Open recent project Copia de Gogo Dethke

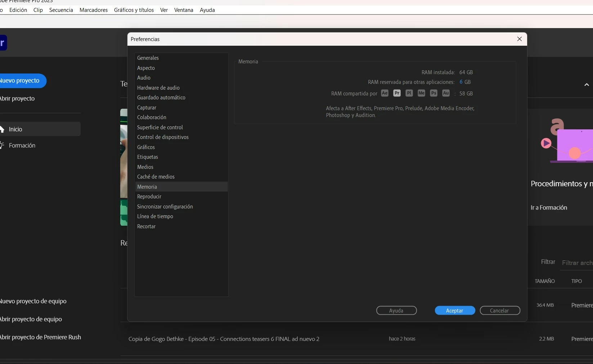pos(224,339)
